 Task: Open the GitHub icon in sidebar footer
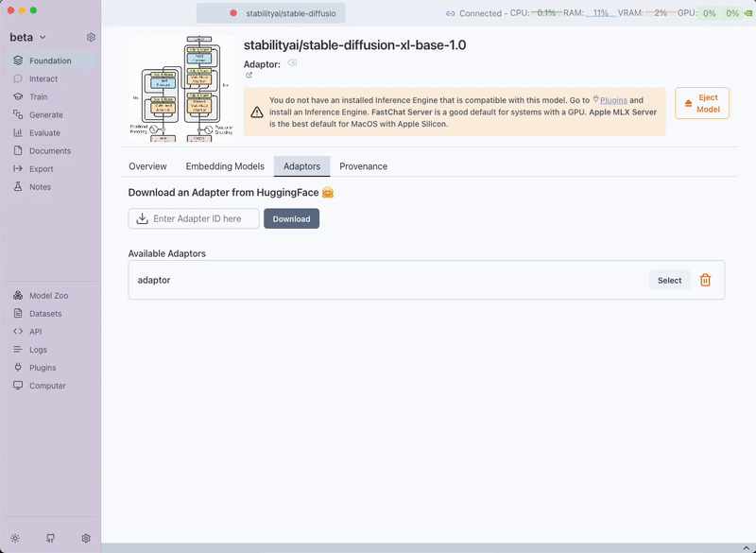coord(50,538)
